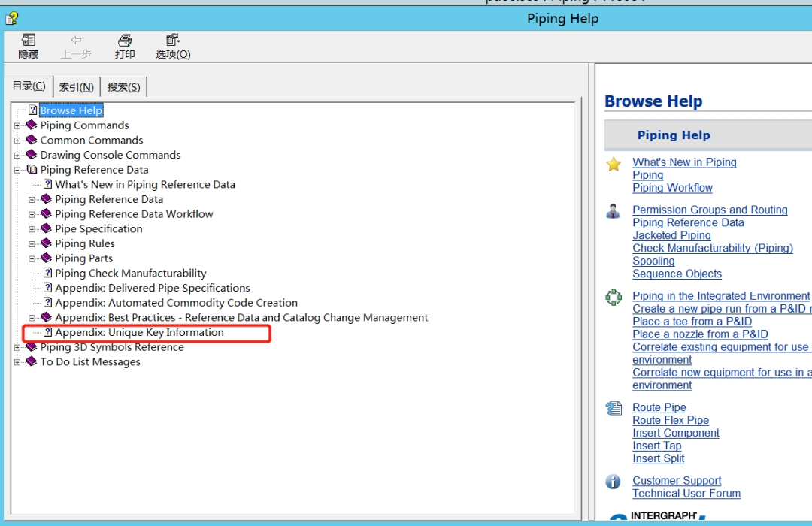
Task: Open Check Manufacturability (Piping) link
Action: coord(713,248)
